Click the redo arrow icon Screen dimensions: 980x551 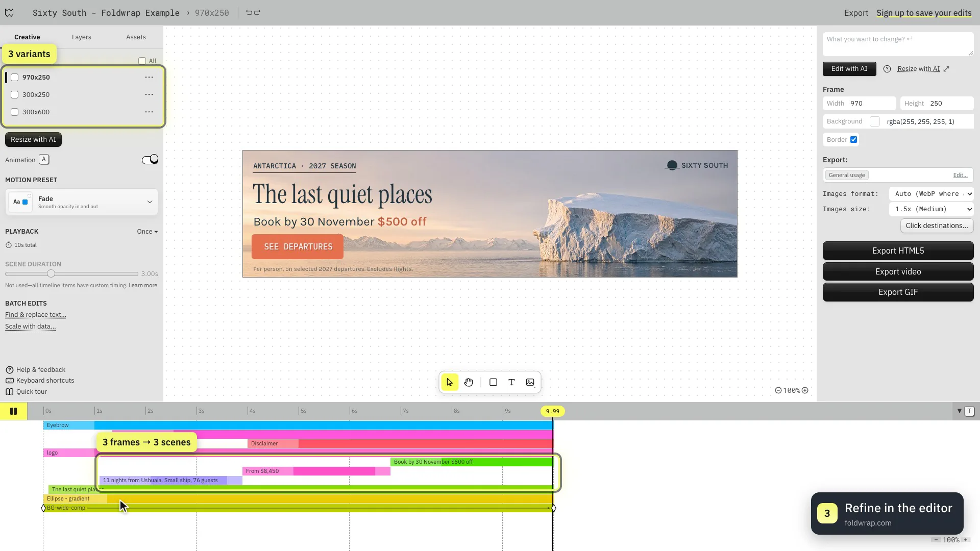tap(257, 12)
